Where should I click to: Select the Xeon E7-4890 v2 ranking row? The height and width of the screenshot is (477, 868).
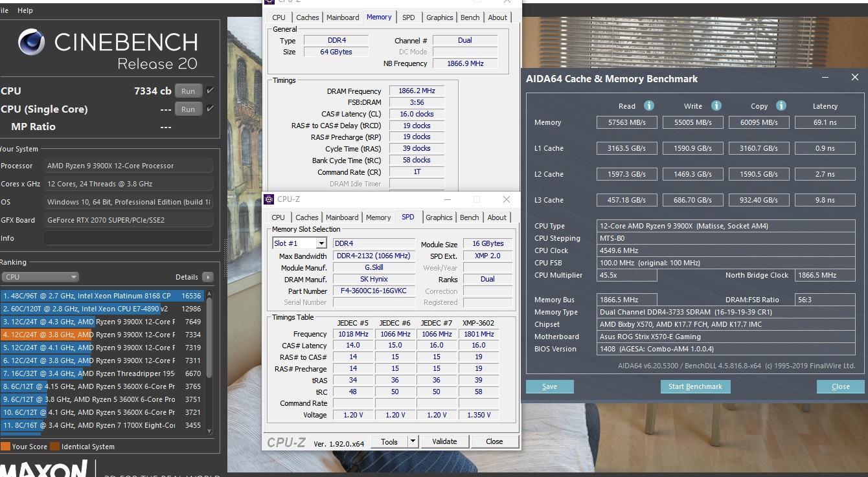coord(102,309)
